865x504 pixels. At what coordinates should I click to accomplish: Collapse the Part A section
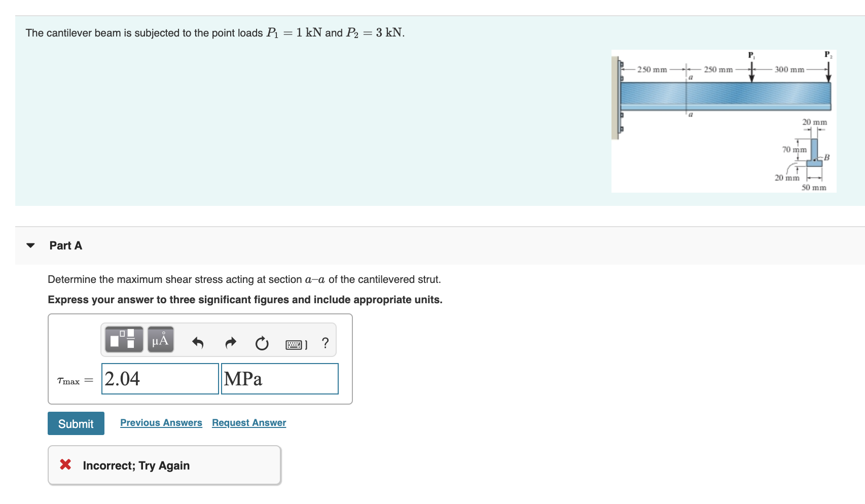pyautogui.click(x=30, y=245)
